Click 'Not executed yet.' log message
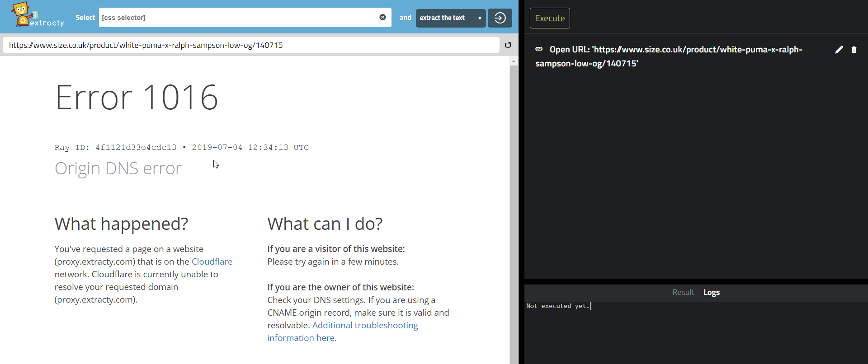Viewport: 868px width, 364px height. (558, 306)
